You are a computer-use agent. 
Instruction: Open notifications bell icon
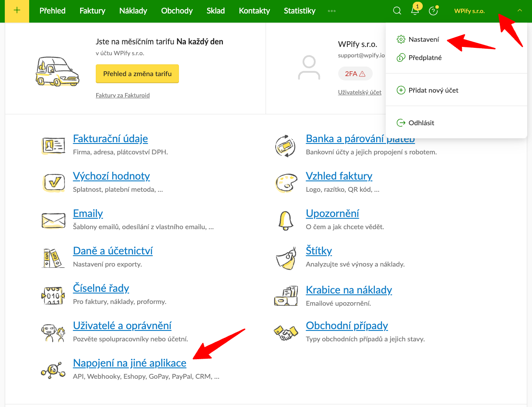[x=415, y=11]
